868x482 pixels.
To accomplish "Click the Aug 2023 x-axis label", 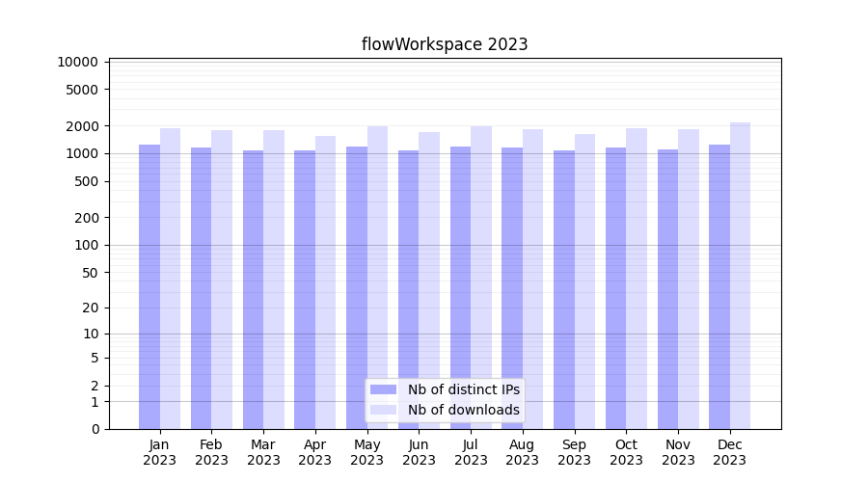I will (x=523, y=452).
